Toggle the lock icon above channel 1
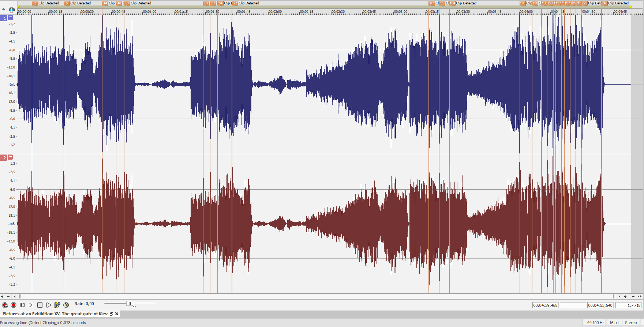 (4, 10)
